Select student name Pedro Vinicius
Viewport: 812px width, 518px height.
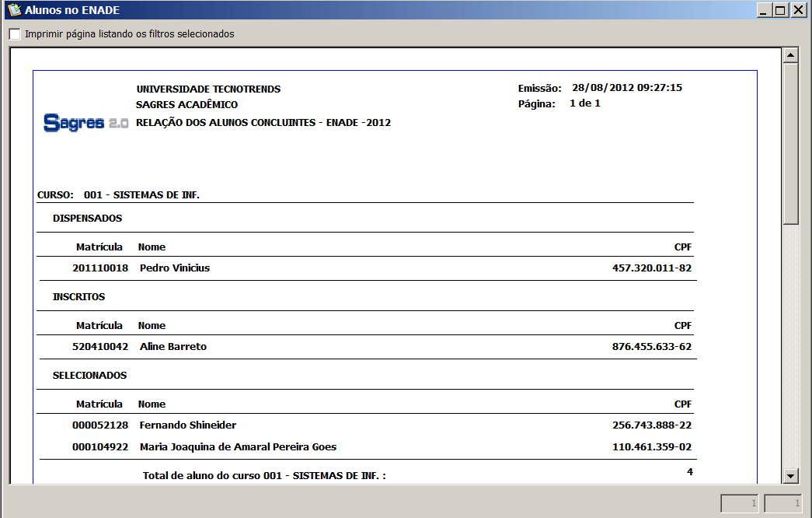[x=175, y=268]
